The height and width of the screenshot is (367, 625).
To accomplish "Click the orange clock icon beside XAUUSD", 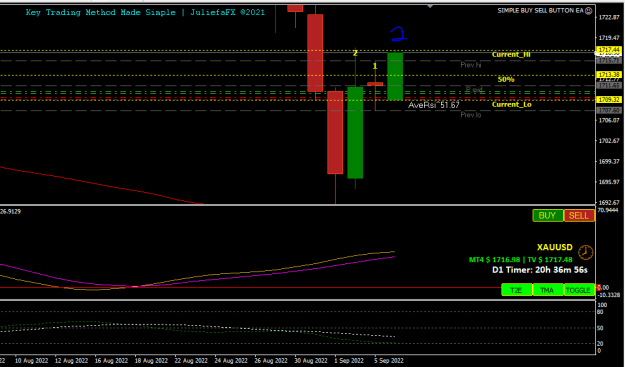I will coord(586,252).
